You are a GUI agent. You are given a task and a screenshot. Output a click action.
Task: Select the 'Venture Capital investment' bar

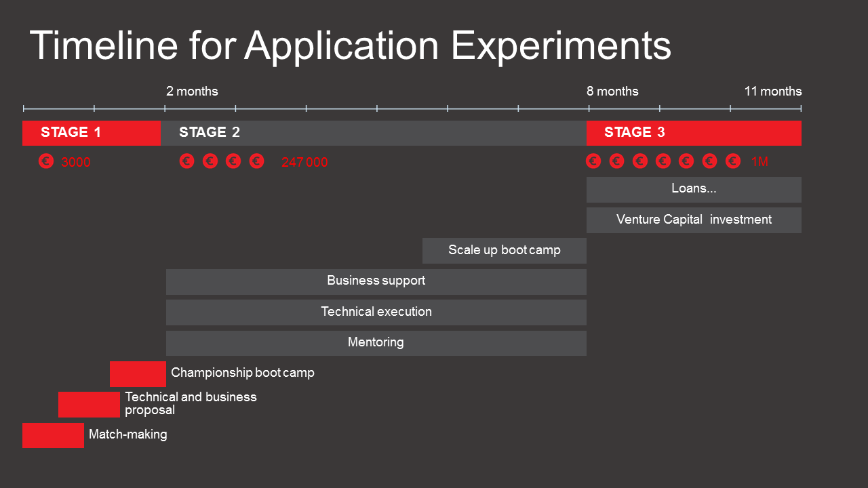click(694, 220)
